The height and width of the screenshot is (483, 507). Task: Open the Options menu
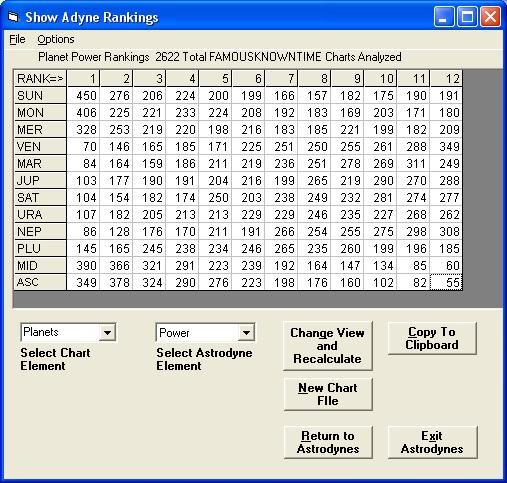(56, 39)
